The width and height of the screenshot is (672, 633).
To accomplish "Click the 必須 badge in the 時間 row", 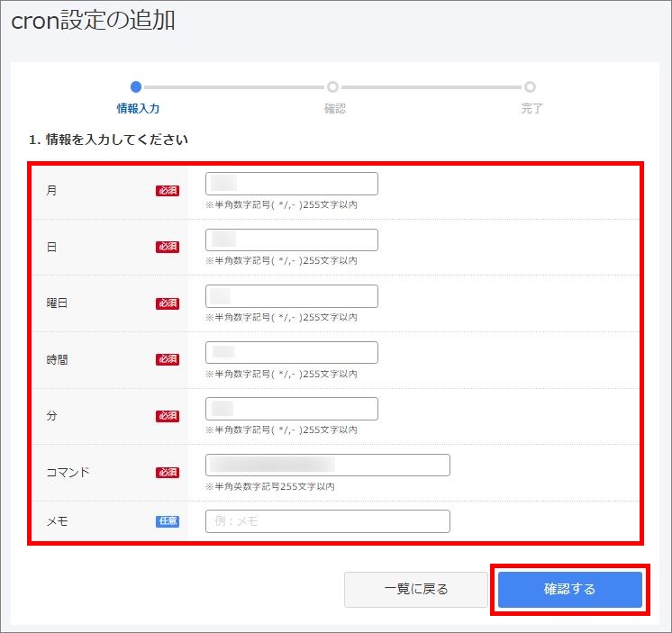I will point(168,359).
